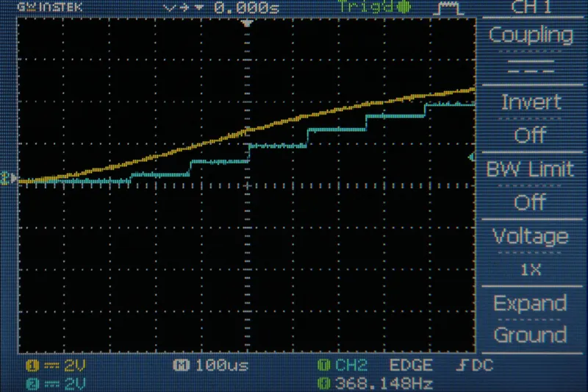Open the Coupling menu option
This screenshot has width=588, height=392.
click(x=531, y=35)
